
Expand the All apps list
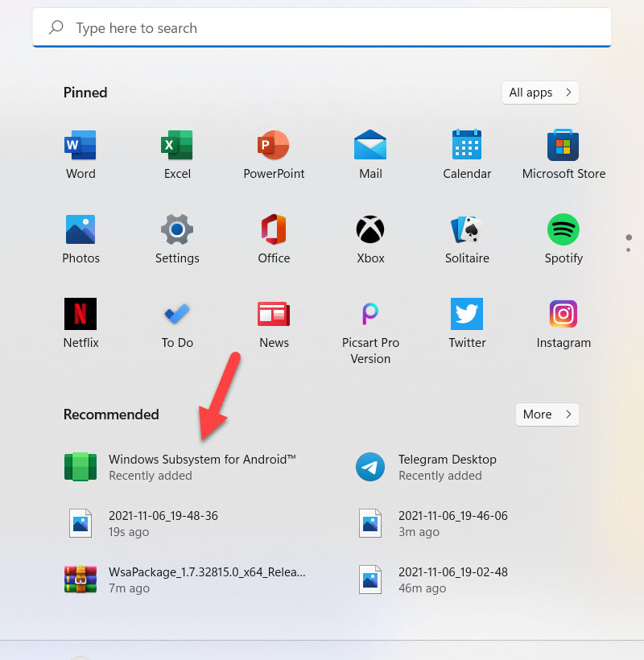click(x=540, y=93)
